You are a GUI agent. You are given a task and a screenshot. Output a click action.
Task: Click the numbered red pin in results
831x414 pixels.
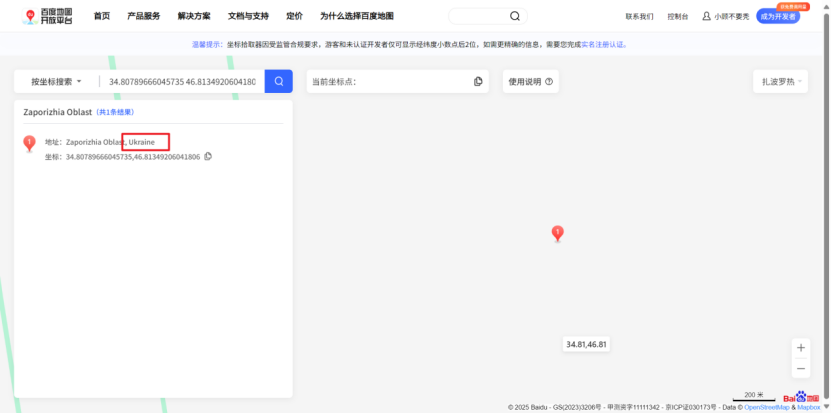point(30,144)
